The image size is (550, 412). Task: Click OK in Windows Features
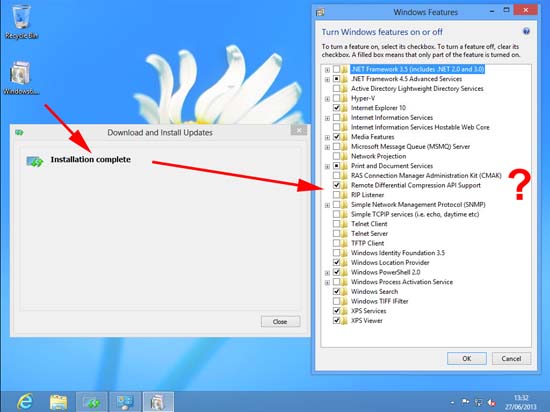coord(467,358)
